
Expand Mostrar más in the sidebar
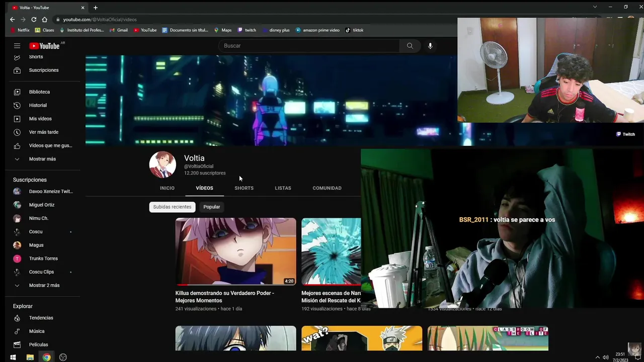tap(42, 159)
